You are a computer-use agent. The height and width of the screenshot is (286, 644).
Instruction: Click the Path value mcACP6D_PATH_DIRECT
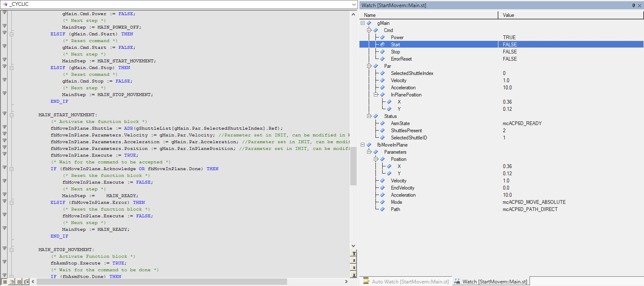click(x=530, y=209)
